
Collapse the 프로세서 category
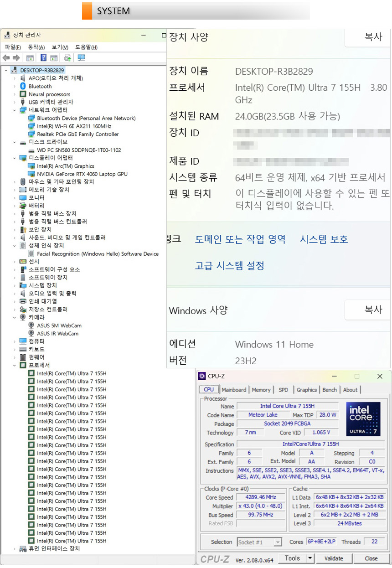tap(15, 365)
